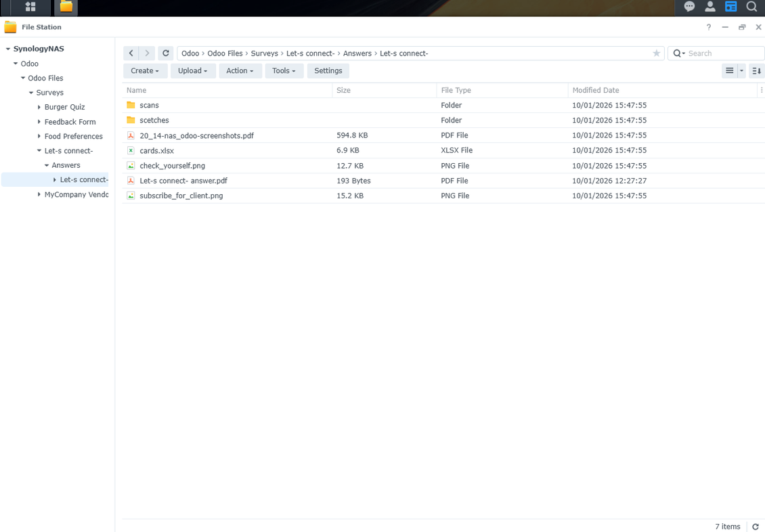
Task: Refresh the folder using toolbar reload icon
Action: pos(166,53)
